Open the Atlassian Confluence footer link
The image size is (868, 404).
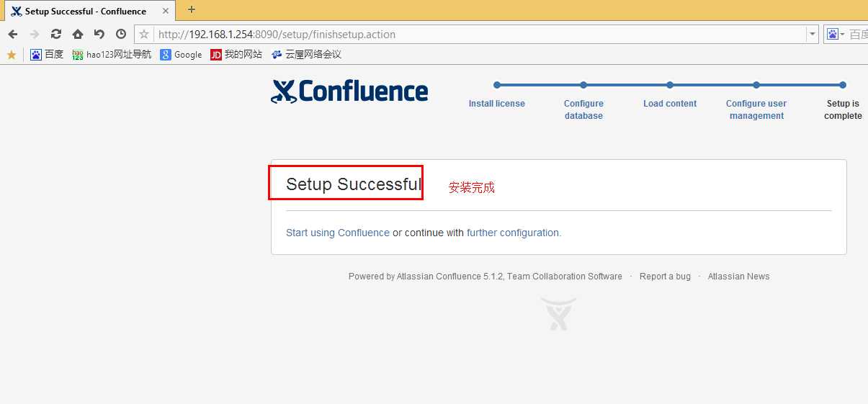(x=438, y=277)
